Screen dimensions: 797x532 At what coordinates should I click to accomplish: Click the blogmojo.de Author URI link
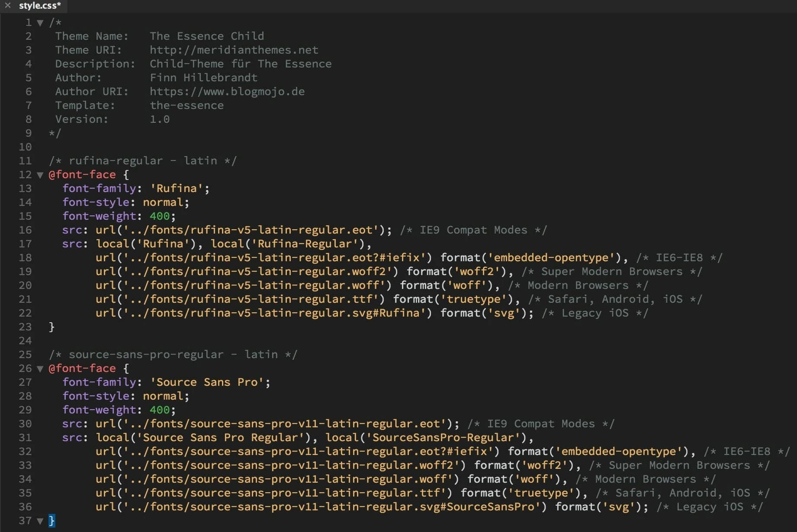point(227,91)
